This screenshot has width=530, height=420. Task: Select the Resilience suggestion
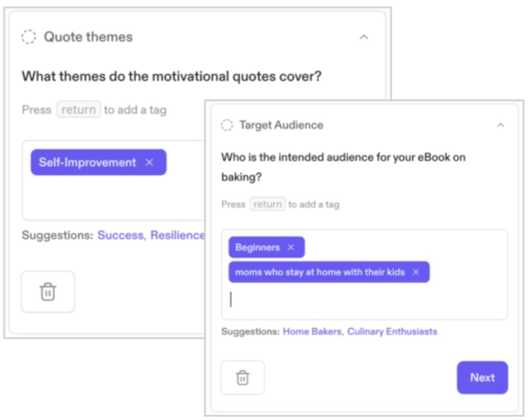point(178,235)
